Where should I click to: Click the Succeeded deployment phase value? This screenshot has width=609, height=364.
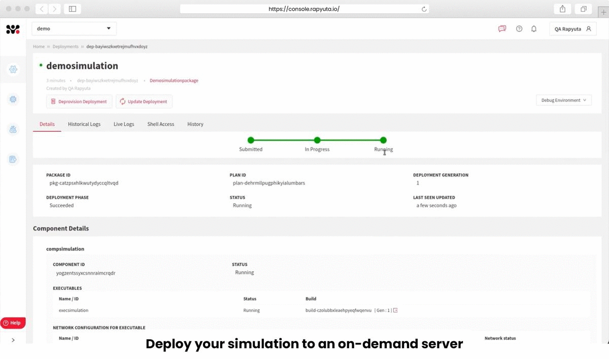pyautogui.click(x=61, y=206)
